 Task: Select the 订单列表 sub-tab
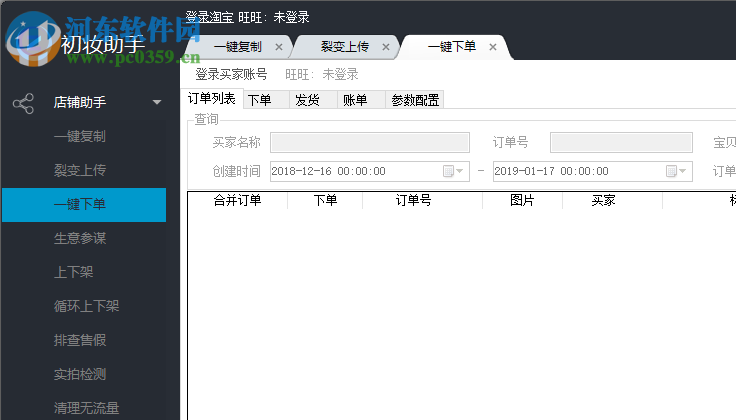(x=212, y=99)
